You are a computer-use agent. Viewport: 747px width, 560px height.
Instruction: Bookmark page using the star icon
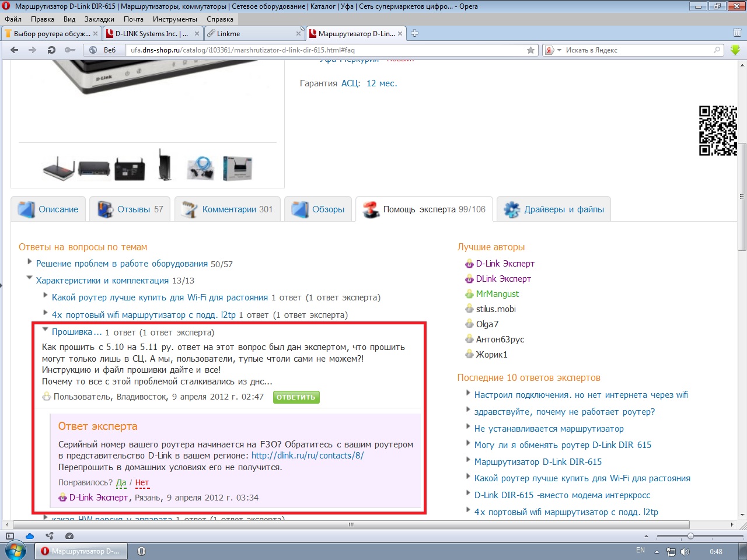pos(530,50)
